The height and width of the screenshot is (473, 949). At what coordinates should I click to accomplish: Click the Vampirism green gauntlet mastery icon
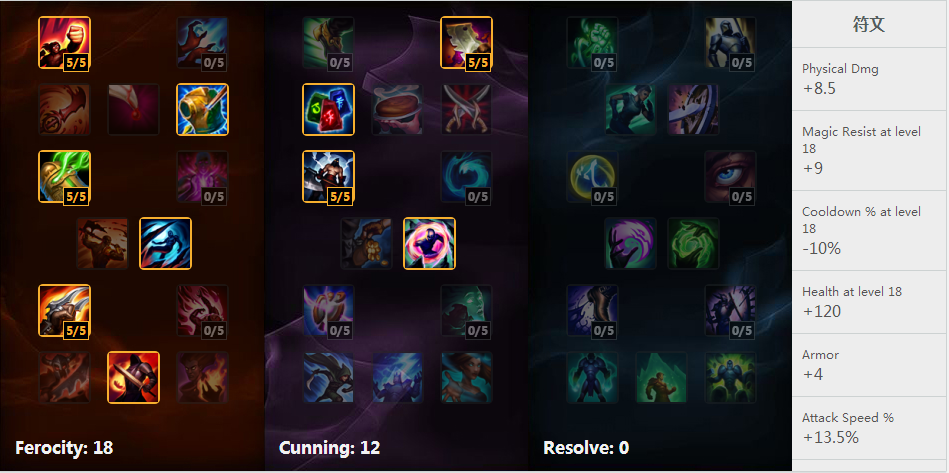click(64, 176)
